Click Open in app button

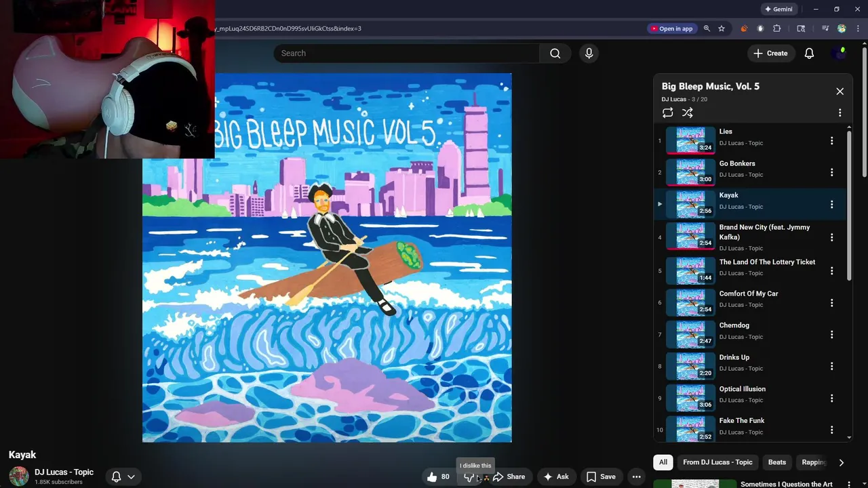click(x=671, y=28)
